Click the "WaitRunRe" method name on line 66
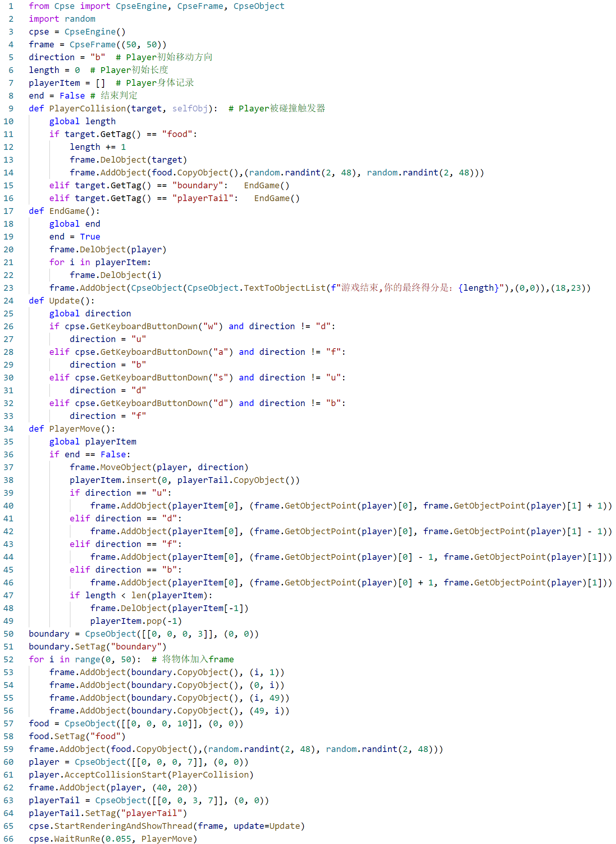The height and width of the screenshot is (844, 616). pyautogui.click(x=77, y=839)
